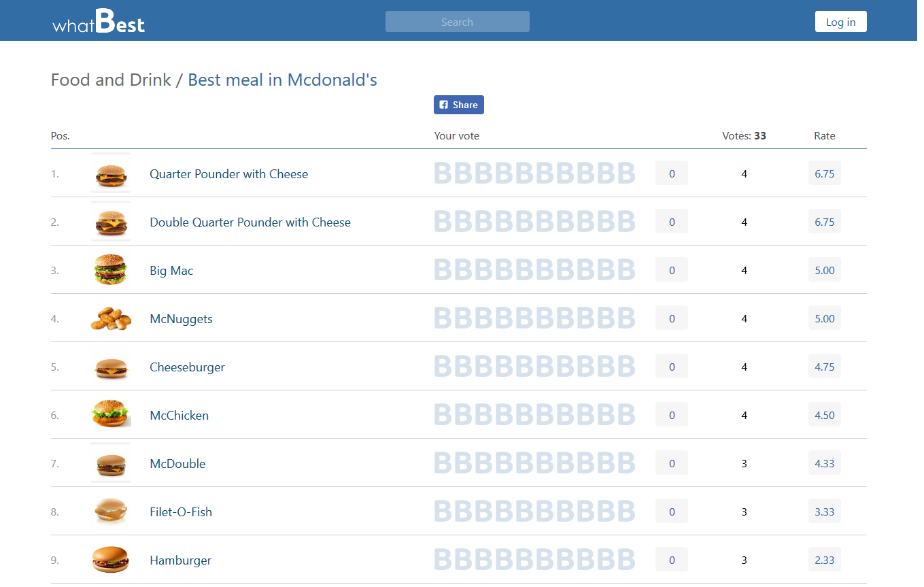Click the 4.75 rate for Cheeseburger
Image resolution: width=924 pixels, height=587 pixels.
825,367
